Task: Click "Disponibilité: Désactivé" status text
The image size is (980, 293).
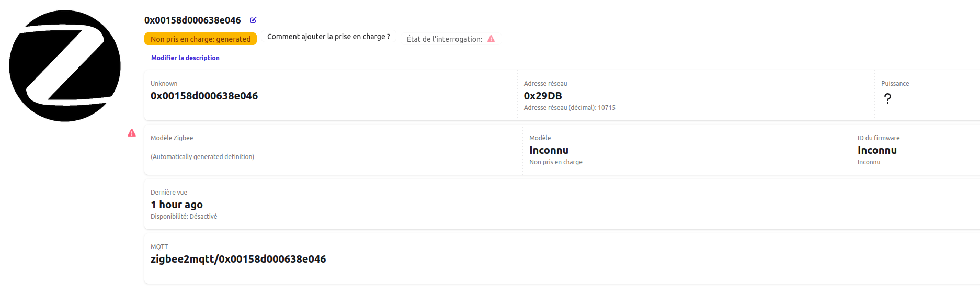Action: point(184,217)
